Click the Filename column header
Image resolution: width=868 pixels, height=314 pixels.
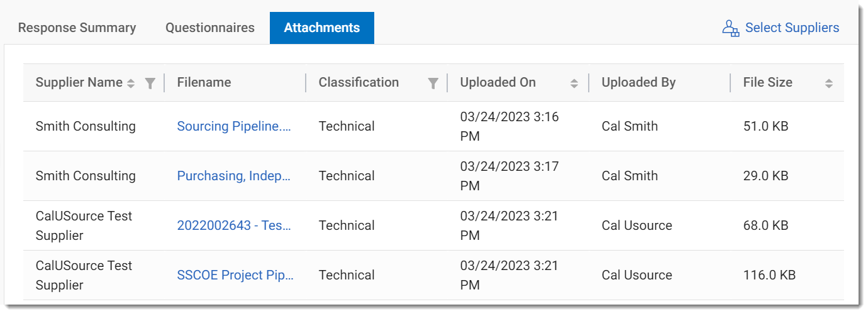[204, 82]
